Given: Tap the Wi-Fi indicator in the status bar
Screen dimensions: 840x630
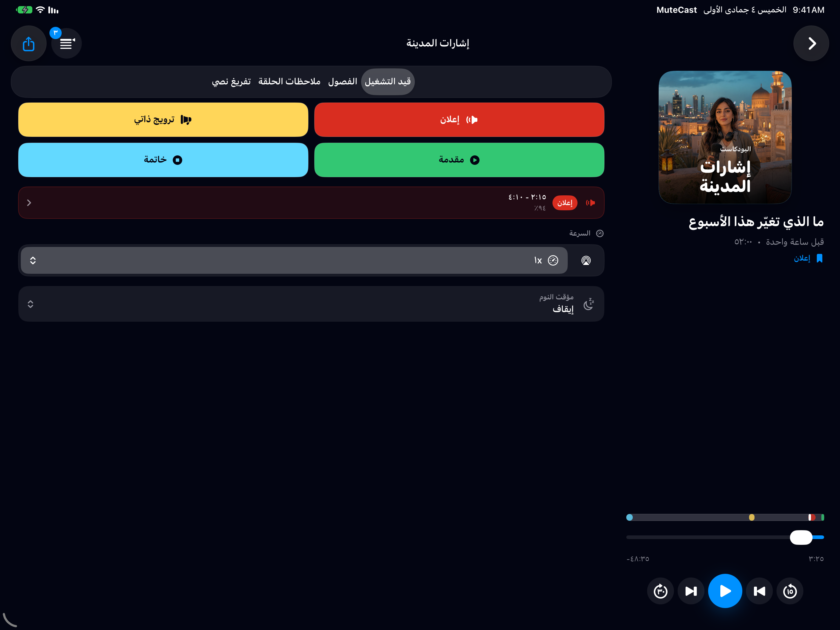Looking at the screenshot, I should pos(40,10).
